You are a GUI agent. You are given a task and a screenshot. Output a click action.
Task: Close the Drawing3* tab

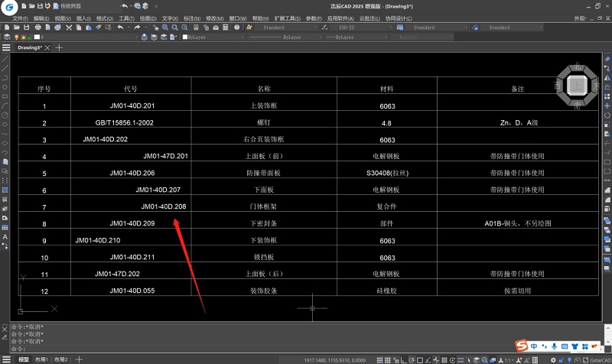(x=47, y=47)
